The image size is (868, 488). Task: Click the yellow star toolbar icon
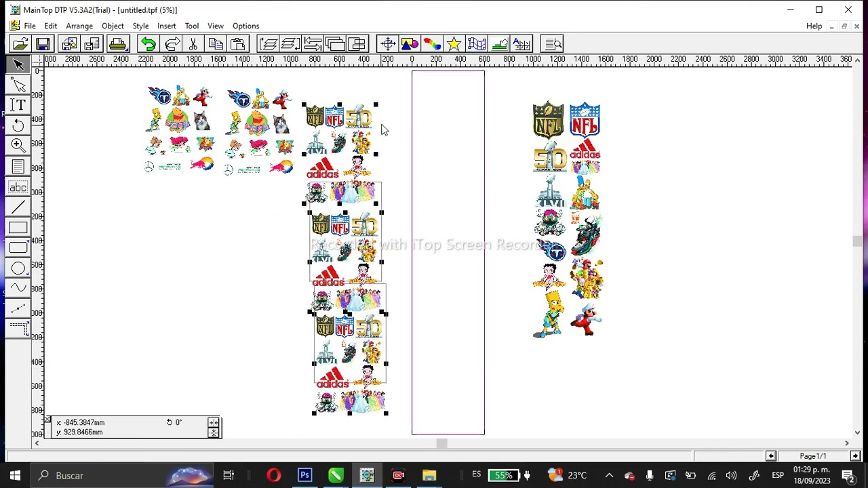click(x=454, y=45)
